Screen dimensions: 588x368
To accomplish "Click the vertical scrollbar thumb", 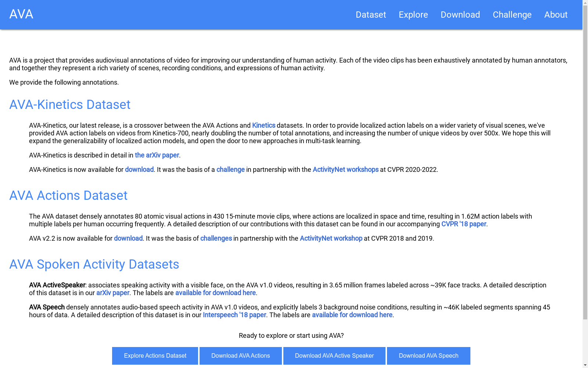I will (x=585, y=162).
